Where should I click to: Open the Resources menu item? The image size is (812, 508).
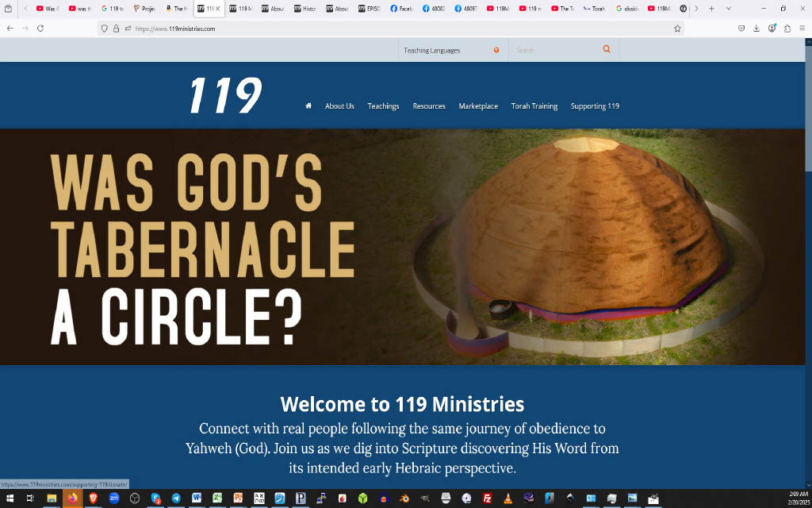click(429, 106)
